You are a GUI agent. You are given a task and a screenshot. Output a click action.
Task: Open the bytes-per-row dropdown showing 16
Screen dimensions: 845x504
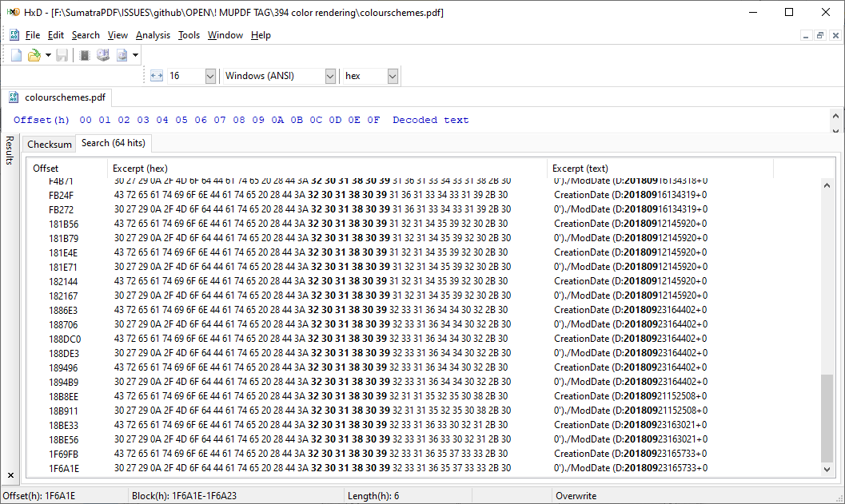(209, 76)
